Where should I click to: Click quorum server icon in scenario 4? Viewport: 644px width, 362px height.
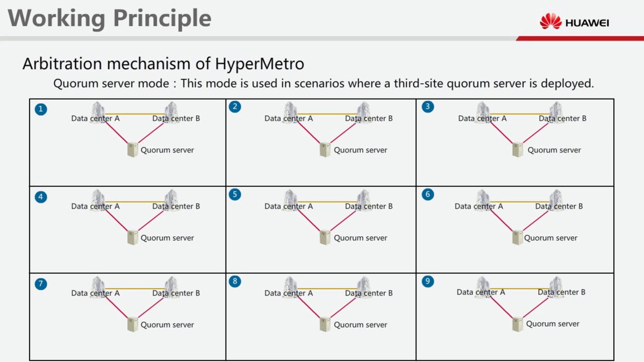[132, 237]
